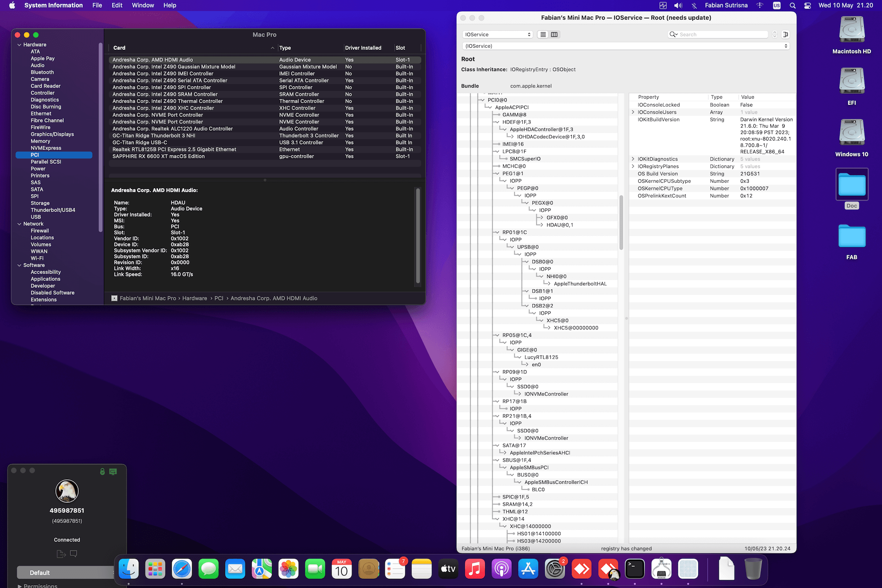Click the Default button in the AnyDesk panel
This screenshot has width=882, height=588.
[66, 573]
